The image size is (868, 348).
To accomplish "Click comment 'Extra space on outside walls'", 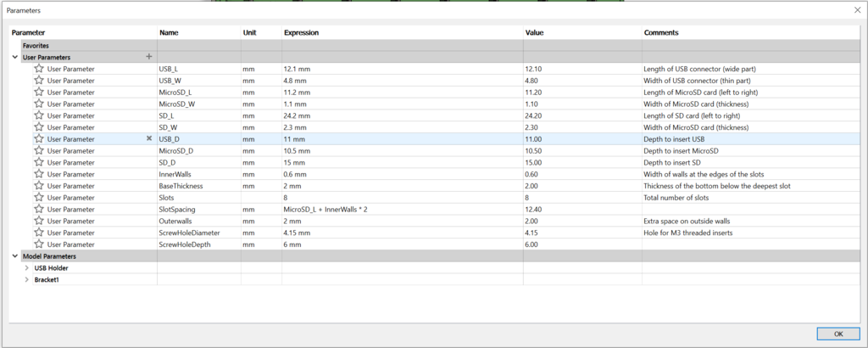I will point(687,221).
